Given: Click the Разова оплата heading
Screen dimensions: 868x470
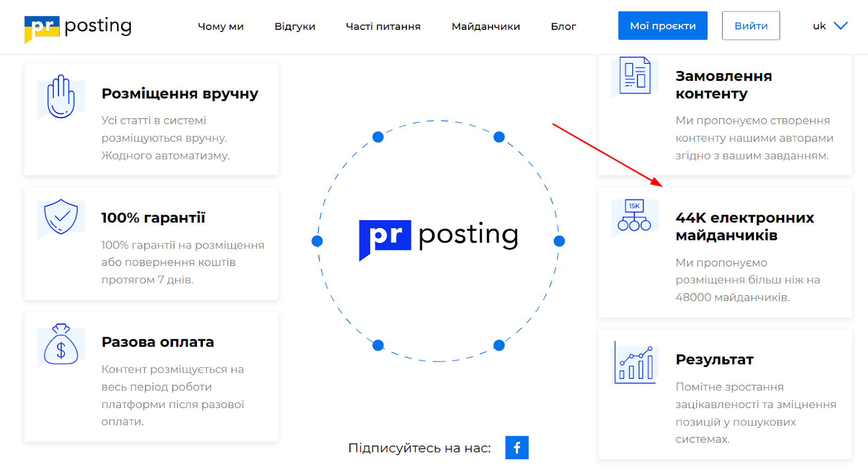Looking at the screenshot, I should tap(157, 342).
